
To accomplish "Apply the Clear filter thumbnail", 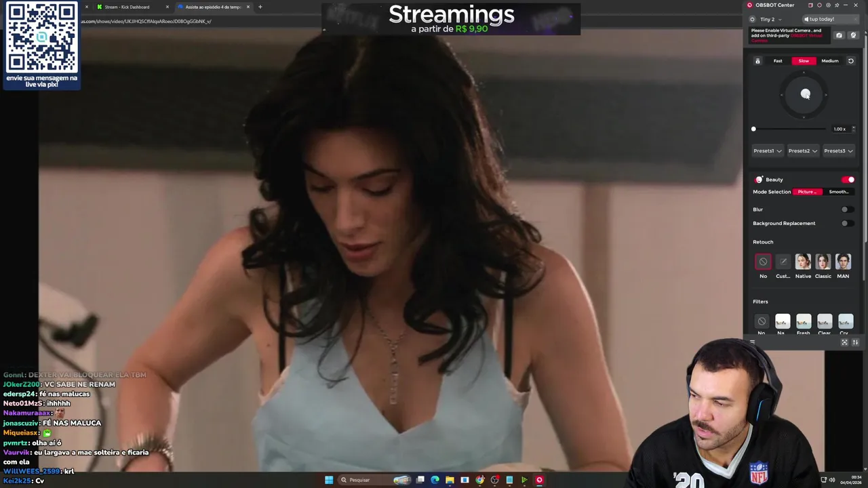I will tap(825, 321).
